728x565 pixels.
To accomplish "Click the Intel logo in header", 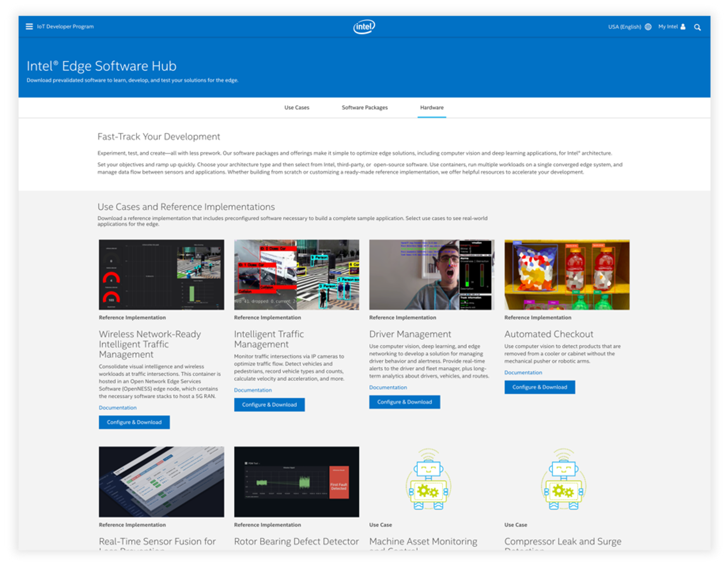I will (x=364, y=26).
